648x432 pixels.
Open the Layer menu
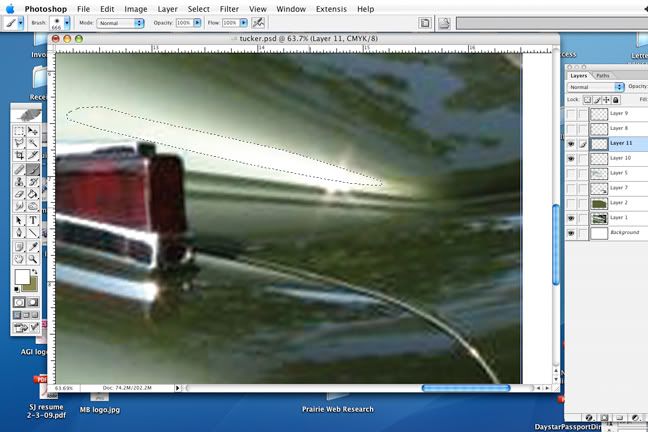(x=167, y=9)
